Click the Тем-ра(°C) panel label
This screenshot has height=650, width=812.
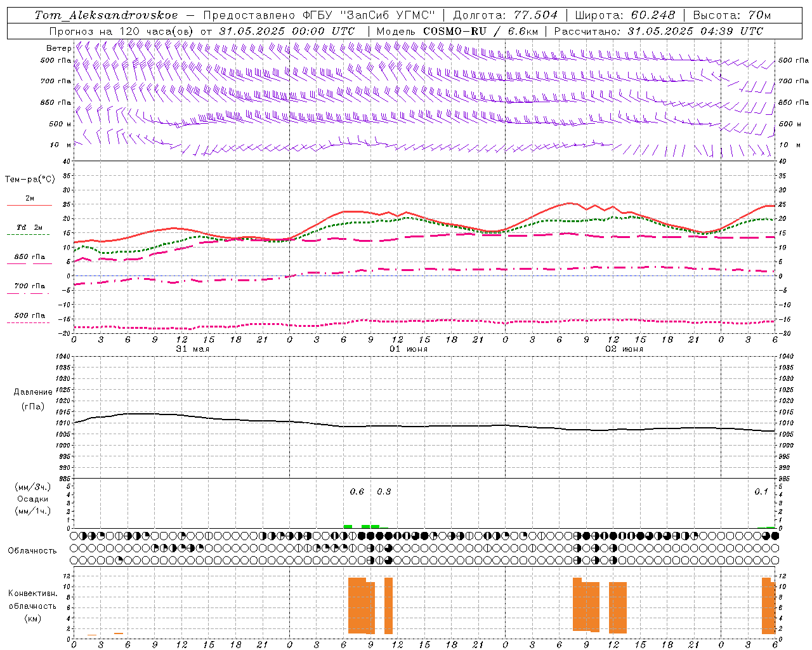click(x=30, y=180)
